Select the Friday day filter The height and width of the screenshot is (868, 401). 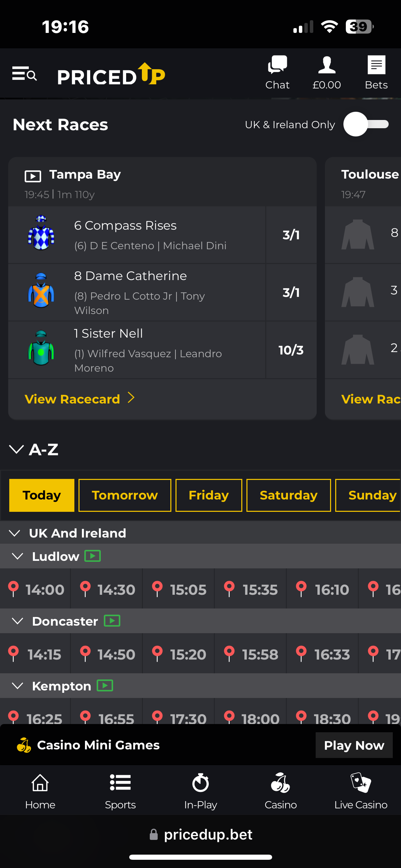tap(208, 495)
